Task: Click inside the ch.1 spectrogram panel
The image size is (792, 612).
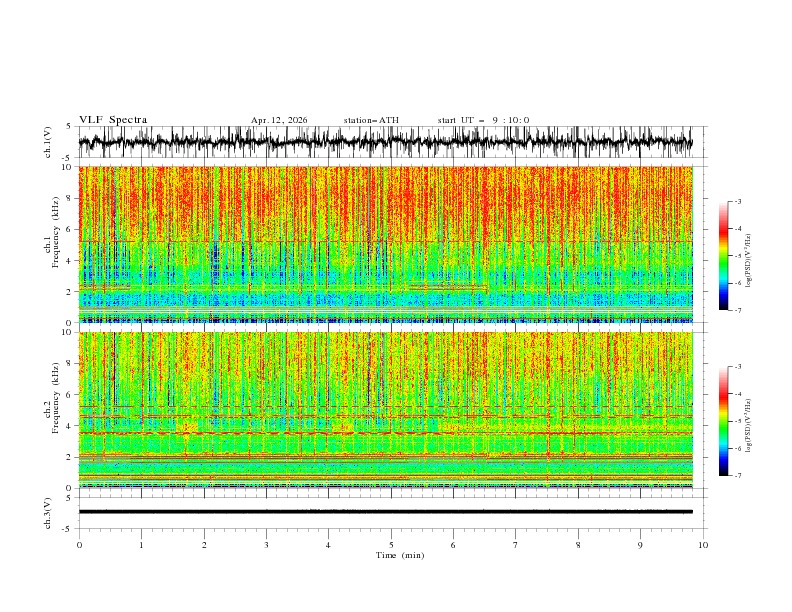Action: (385, 244)
